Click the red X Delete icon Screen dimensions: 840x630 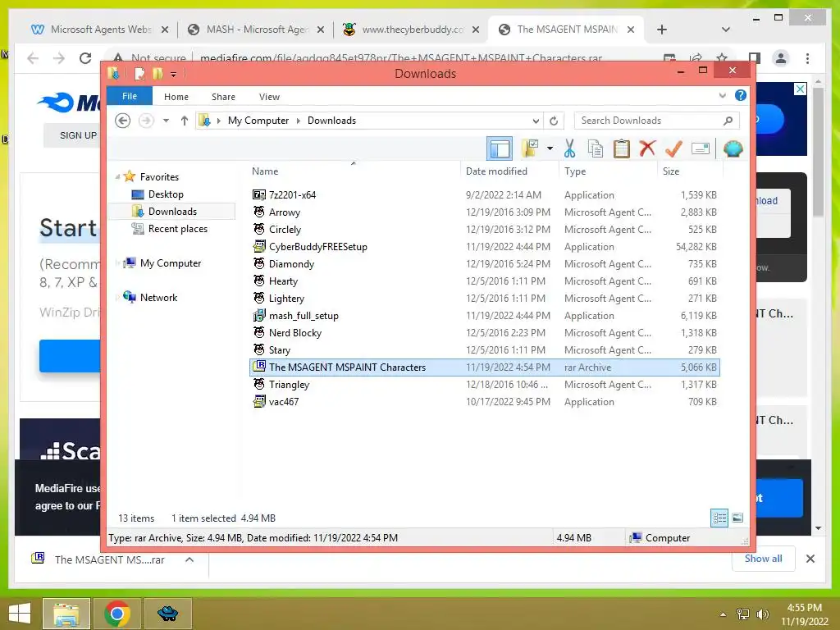coord(647,148)
